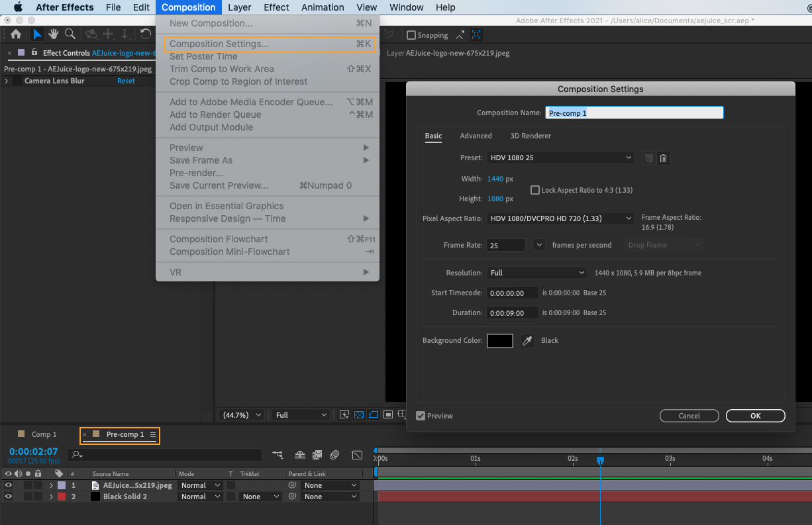This screenshot has height=525, width=812.
Task: Hide the Black Solid 2 layer
Action: point(9,497)
